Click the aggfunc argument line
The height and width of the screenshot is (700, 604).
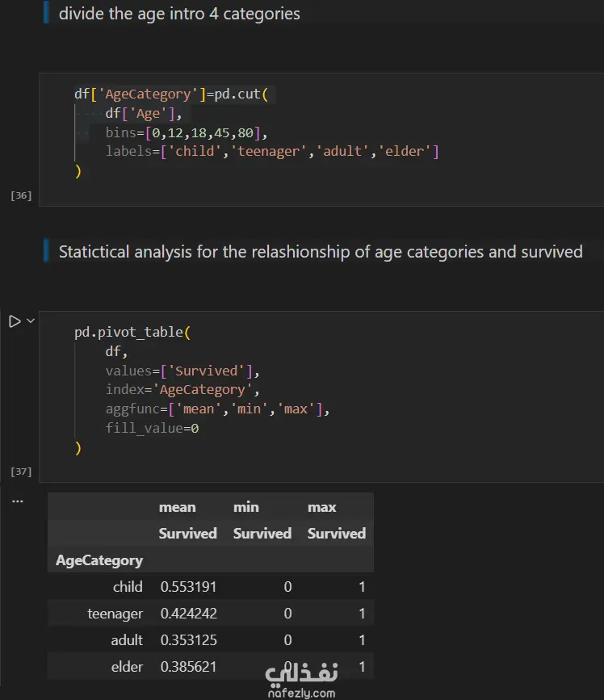coord(217,409)
